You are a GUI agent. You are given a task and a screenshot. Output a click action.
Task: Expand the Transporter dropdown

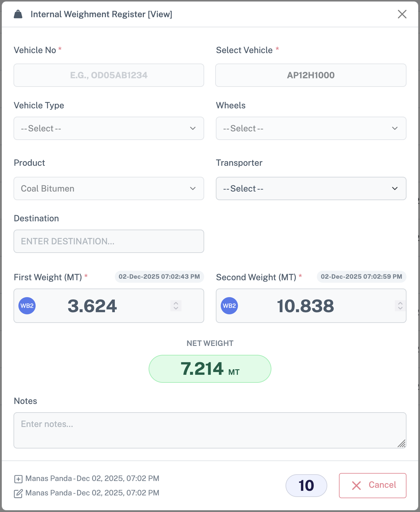pos(311,188)
